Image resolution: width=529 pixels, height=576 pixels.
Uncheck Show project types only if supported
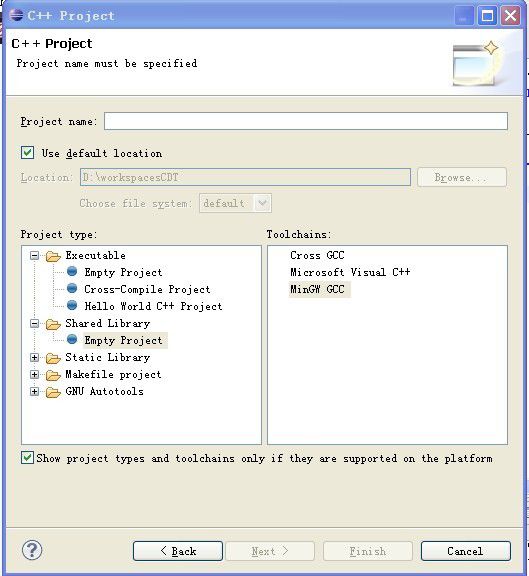pos(27,458)
